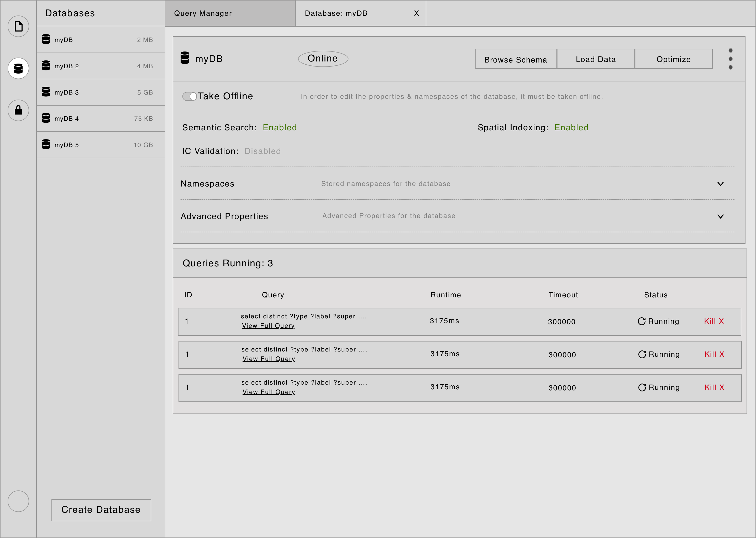The width and height of the screenshot is (756, 538).
Task: Click the circle icon at sidebar bottom
Action: [x=18, y=501]
